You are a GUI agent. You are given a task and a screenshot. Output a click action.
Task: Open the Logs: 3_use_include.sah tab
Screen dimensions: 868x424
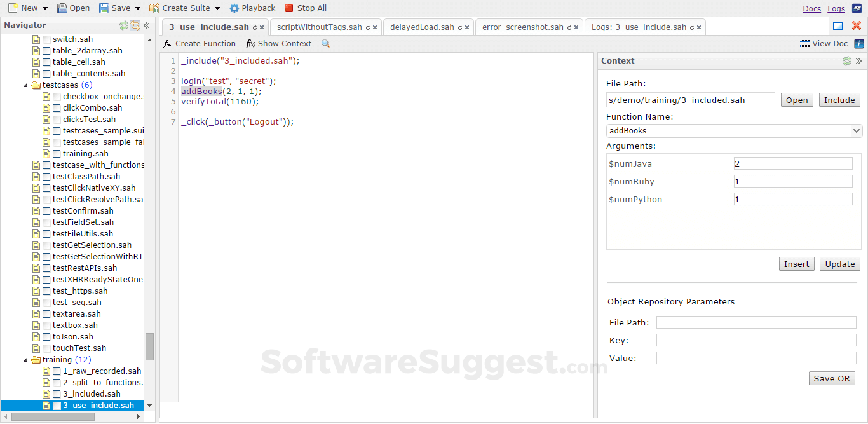coord(639,27)
